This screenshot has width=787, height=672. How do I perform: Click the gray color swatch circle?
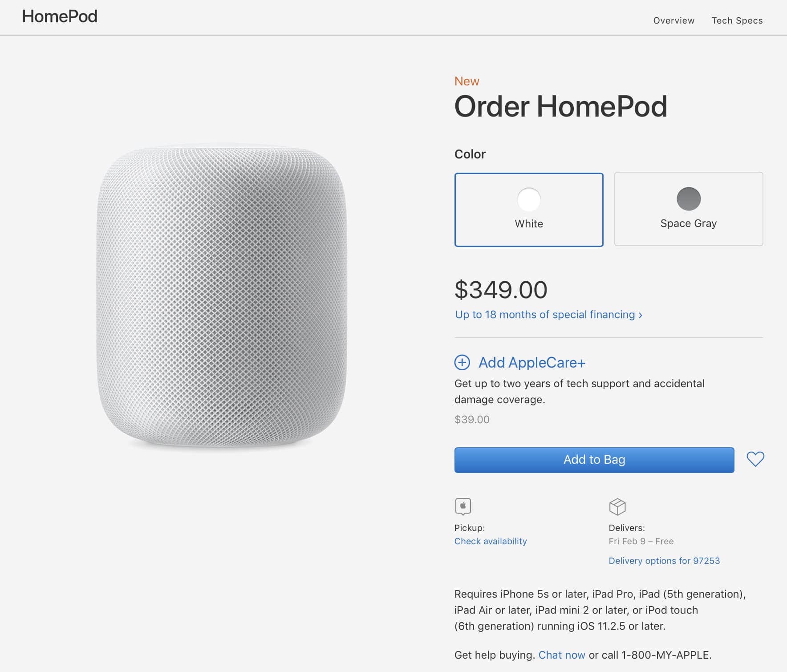click(x=689, y=198)
